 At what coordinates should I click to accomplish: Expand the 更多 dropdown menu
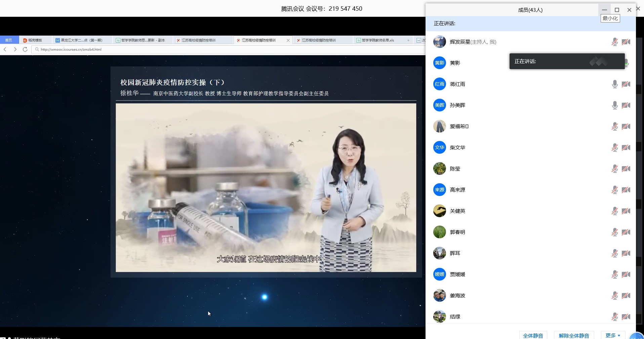[613, 335]
